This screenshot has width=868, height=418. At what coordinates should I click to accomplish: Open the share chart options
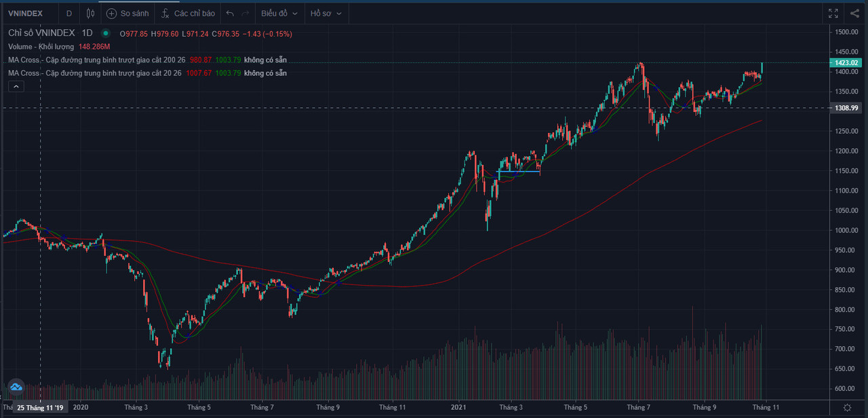click(x=854, y=13)
